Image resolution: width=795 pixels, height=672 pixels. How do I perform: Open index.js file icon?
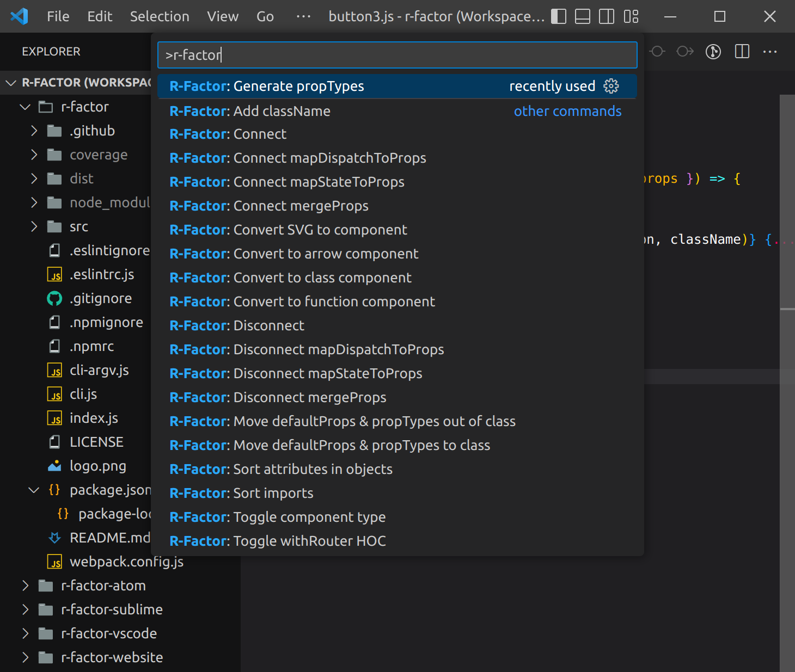click(54, 418)
